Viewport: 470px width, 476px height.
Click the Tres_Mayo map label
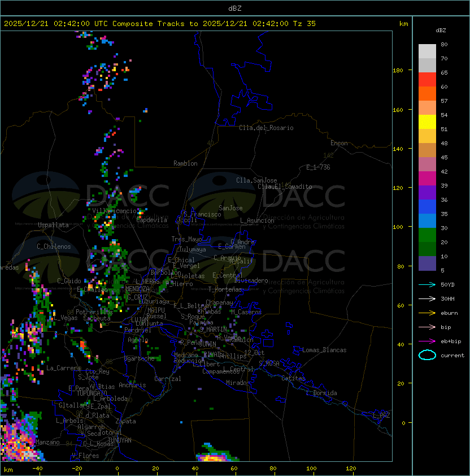pyautogui.click(x=186, y=239)
